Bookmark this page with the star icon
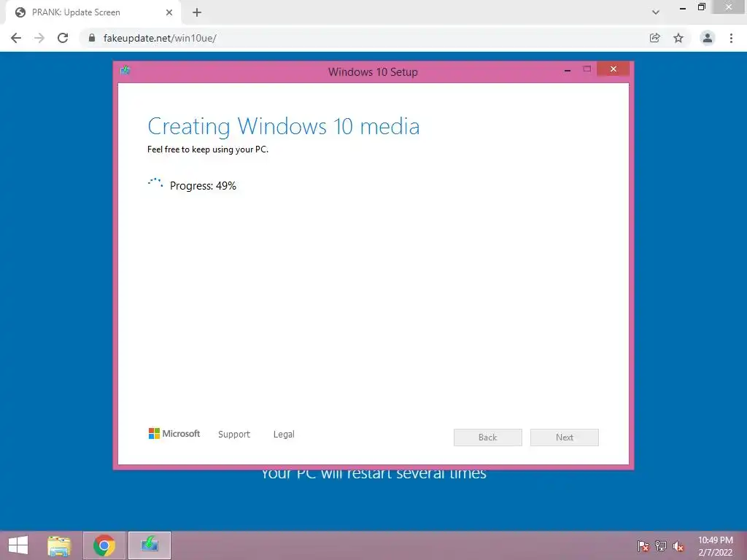This screenshot has width=747, height=560. pyautogui.click(x=678, y=38)
